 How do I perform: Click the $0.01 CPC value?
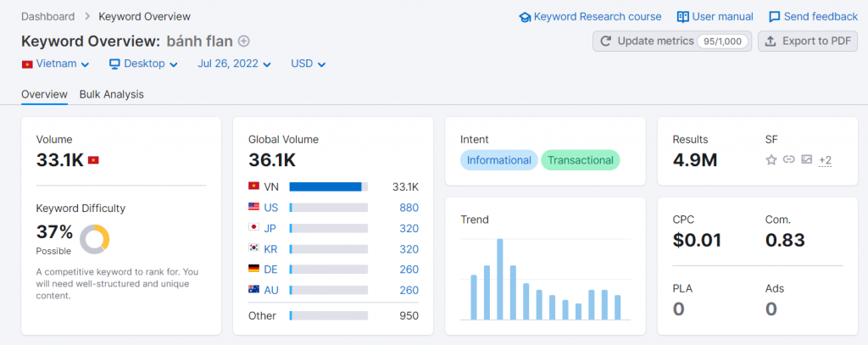click(x=697, y=241)
